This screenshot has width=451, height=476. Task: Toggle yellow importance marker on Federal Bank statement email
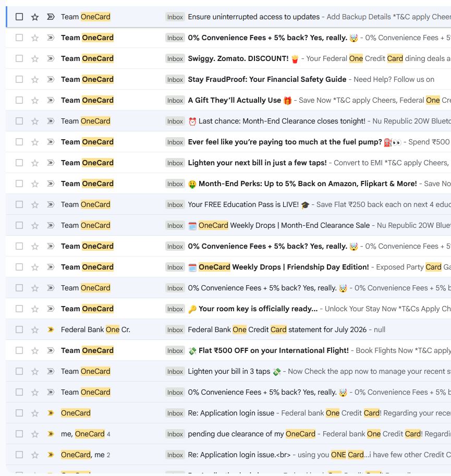tap(51, 329)
